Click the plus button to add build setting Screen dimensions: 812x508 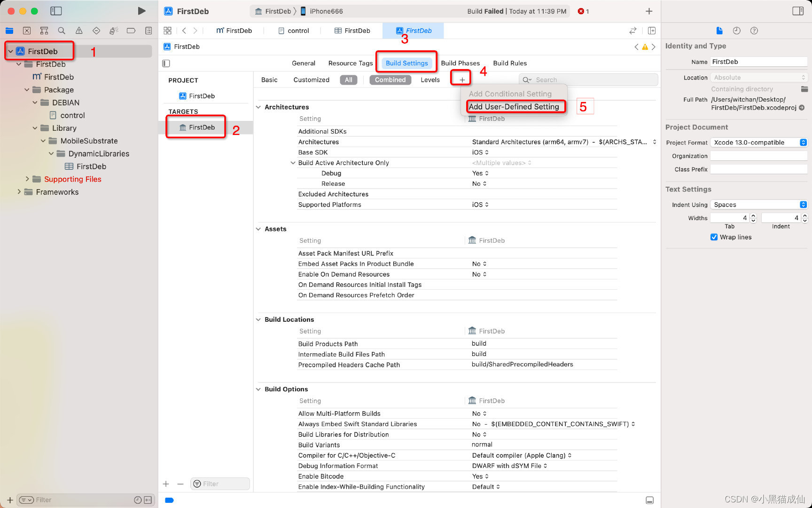(x=462, y=80)
